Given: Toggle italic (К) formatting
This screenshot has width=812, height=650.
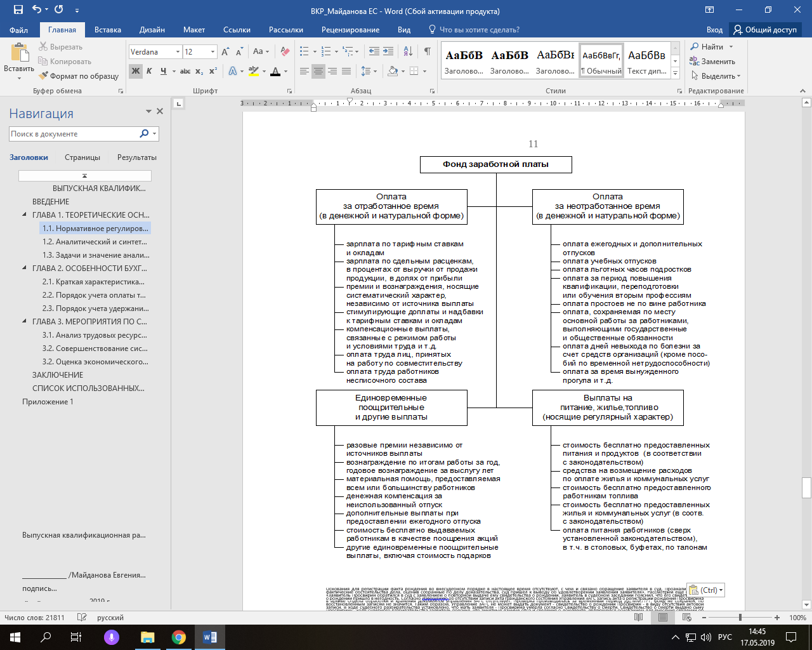Looking at the screenshot, I should [149, 71].
